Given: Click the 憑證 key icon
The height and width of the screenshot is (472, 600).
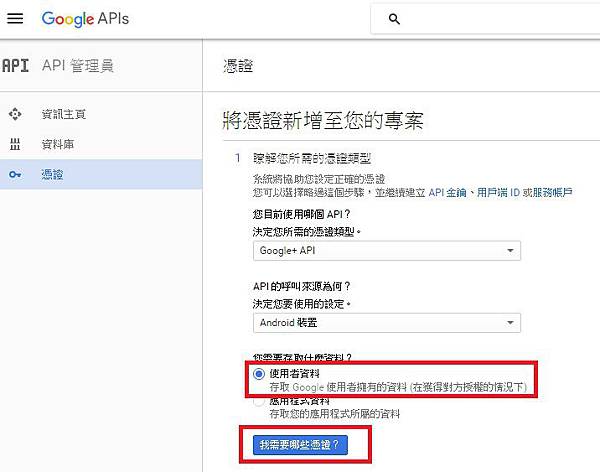Looking at the screenshot, I should coord(15,175).
